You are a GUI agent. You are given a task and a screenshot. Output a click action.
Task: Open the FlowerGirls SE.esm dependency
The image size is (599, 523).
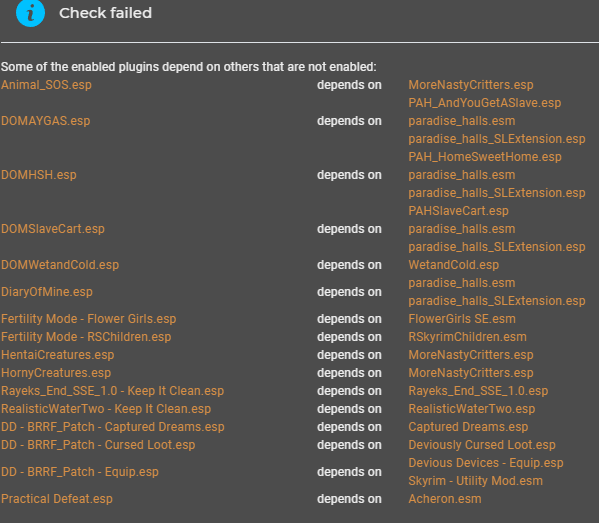pyautogui.click(x=462, y=319)
